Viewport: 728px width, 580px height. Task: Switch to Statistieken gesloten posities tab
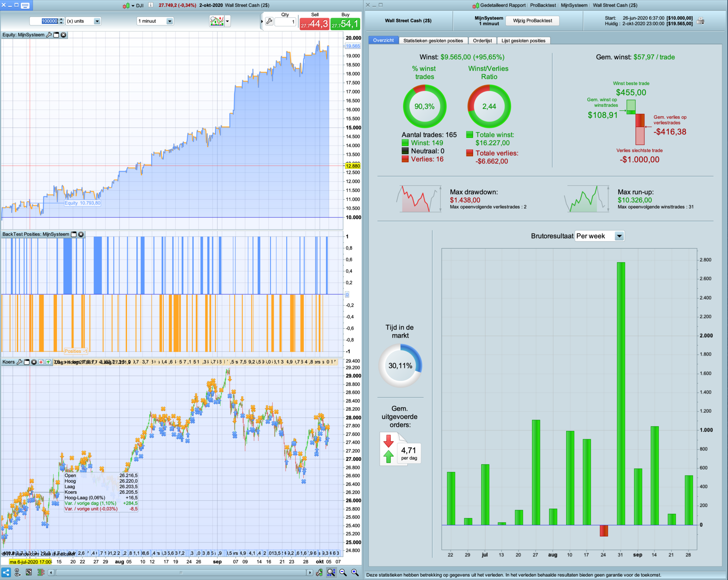[x=433, y=41]
